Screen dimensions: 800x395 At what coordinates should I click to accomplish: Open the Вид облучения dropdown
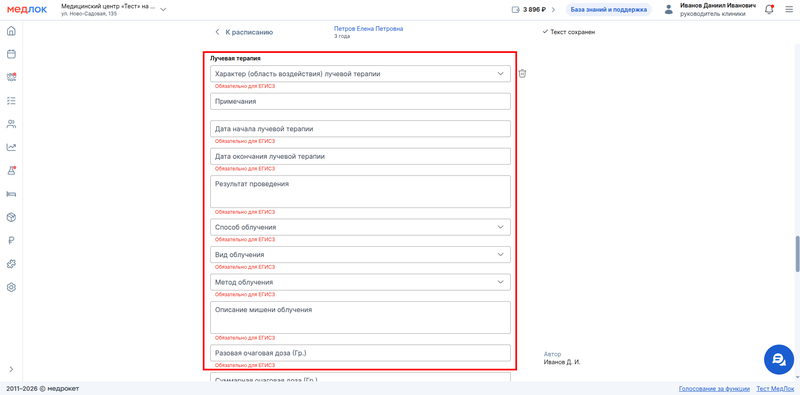pos(360,254)
